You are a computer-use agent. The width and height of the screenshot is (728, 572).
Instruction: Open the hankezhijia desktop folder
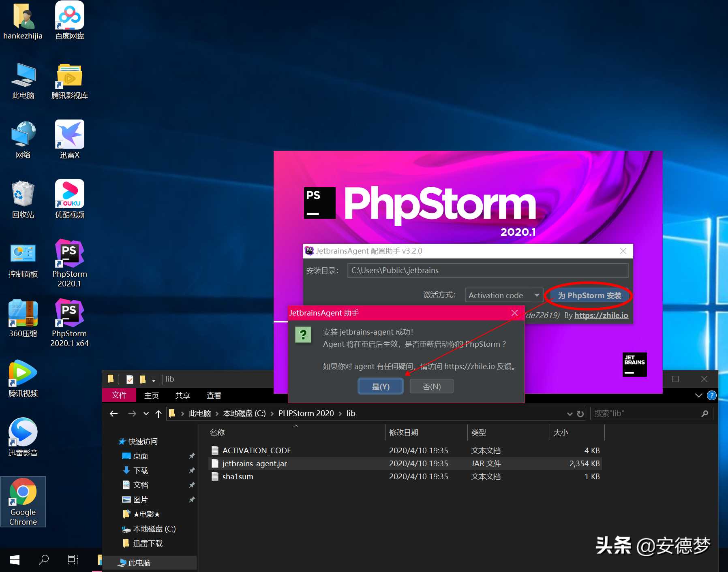coord(23,21)
